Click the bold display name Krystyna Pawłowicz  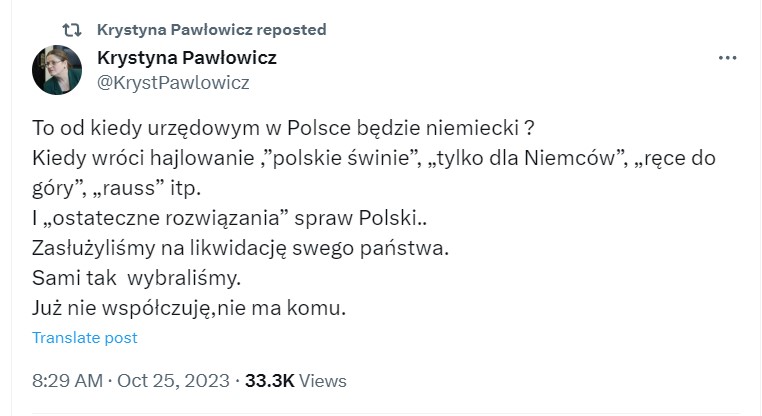[187, 58]
